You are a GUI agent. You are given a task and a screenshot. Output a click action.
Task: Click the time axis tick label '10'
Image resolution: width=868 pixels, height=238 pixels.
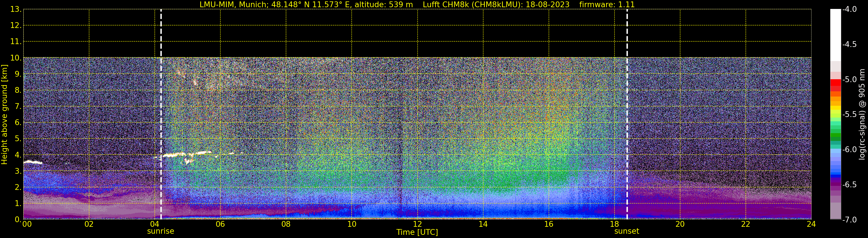(x=352, y=224)
